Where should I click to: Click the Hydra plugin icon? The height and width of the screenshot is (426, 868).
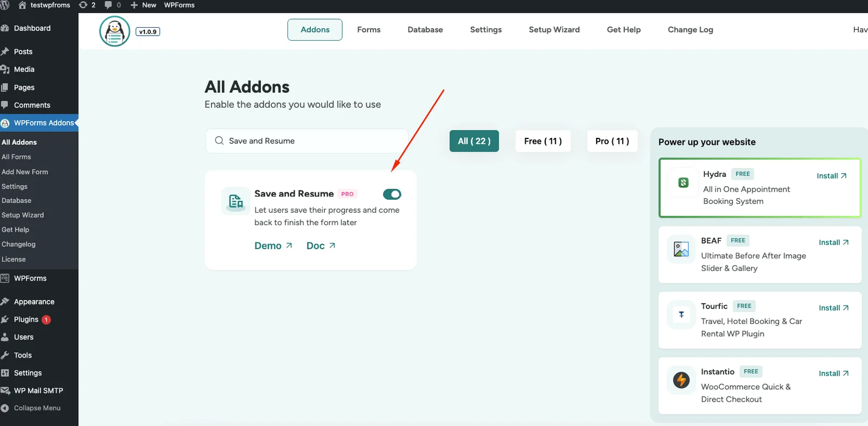pos(683,183)
